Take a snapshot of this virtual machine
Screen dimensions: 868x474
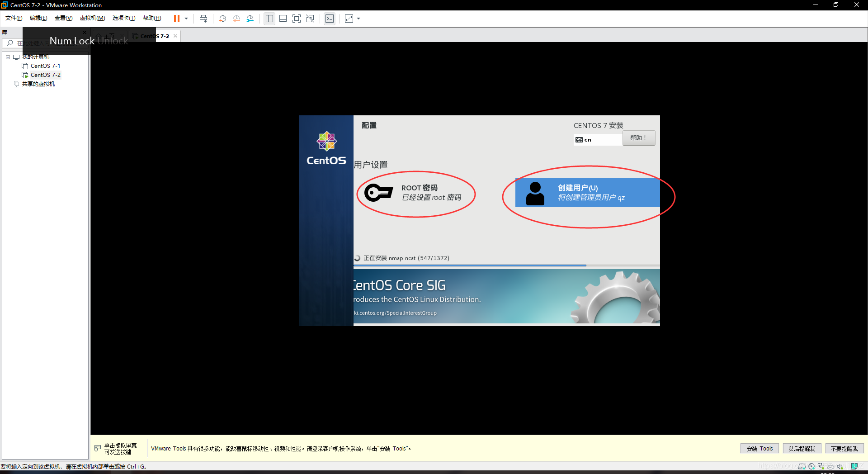[x=222, y=19]
